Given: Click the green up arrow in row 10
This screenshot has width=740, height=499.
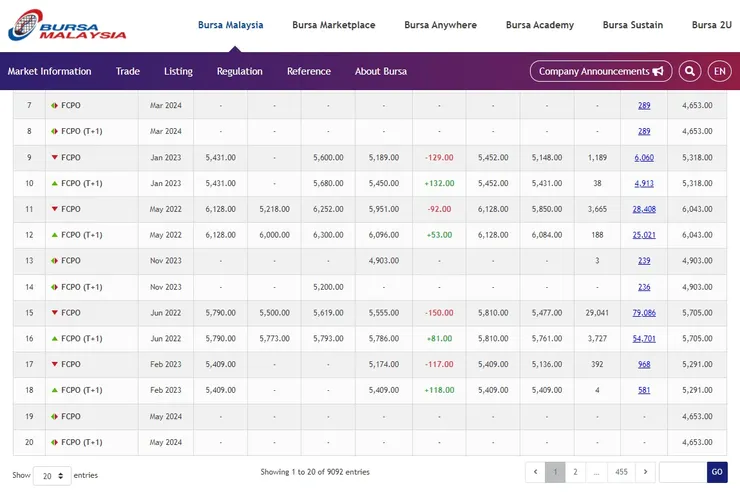Looking at the screenshot, I should pyautogui.click(x=55, y=183).
